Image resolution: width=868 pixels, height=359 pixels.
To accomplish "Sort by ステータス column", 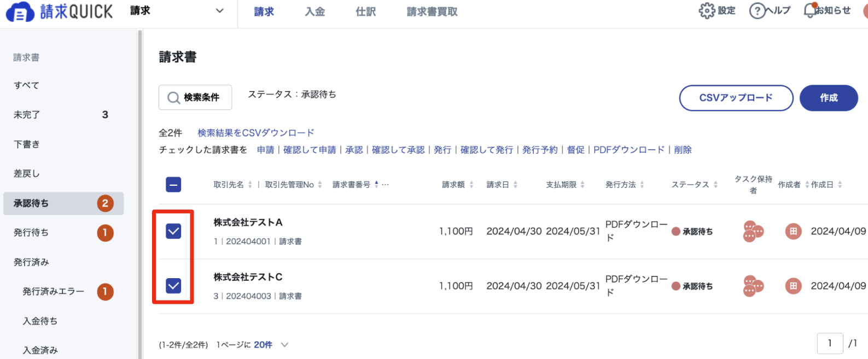I will [x=715, y=185].
